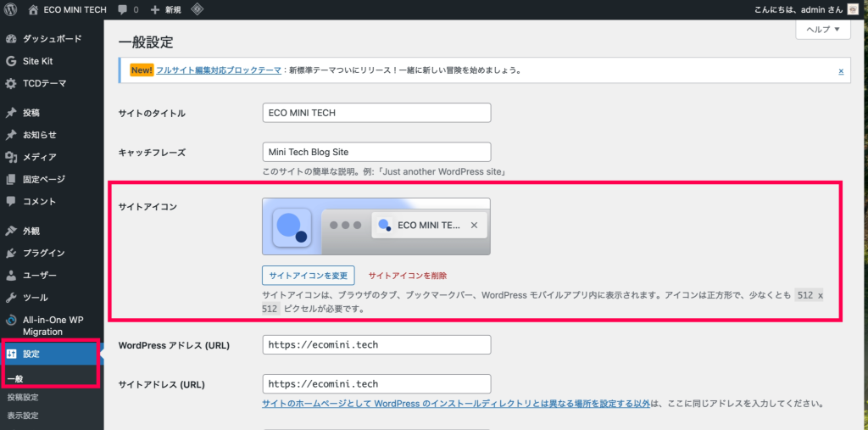Open 投稿 (Posts) menu
Viewport: 868px width, 430px height.
click(x=31, y=112)
